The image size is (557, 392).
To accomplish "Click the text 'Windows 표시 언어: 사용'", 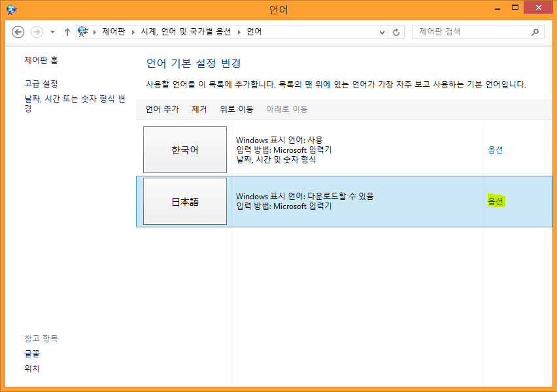I will click(279, 140).
